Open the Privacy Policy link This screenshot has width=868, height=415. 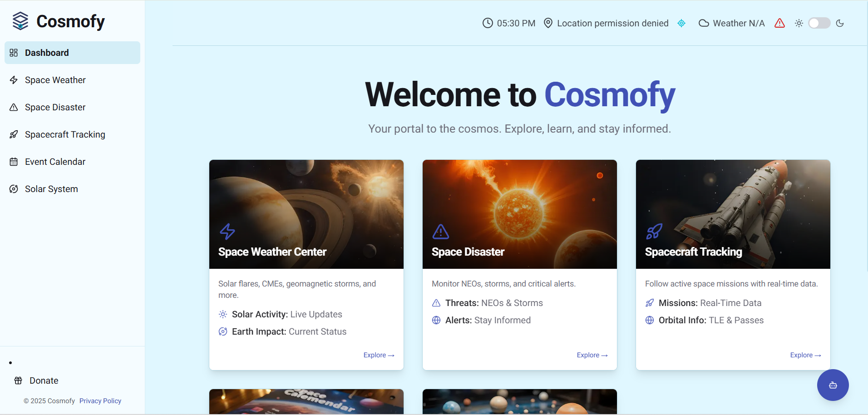coord(100,401)
